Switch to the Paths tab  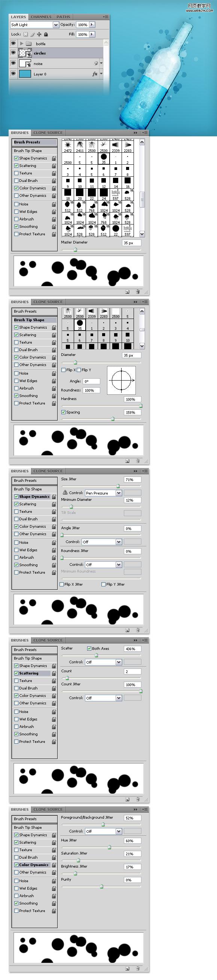(63, 17)
